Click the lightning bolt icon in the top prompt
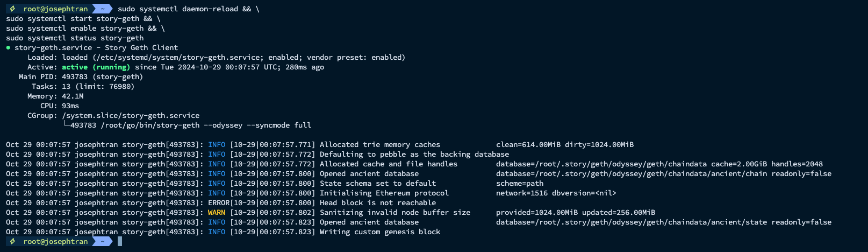Image resolution: width=868 pixels, height=252 pixels. (x=12, y=9)
